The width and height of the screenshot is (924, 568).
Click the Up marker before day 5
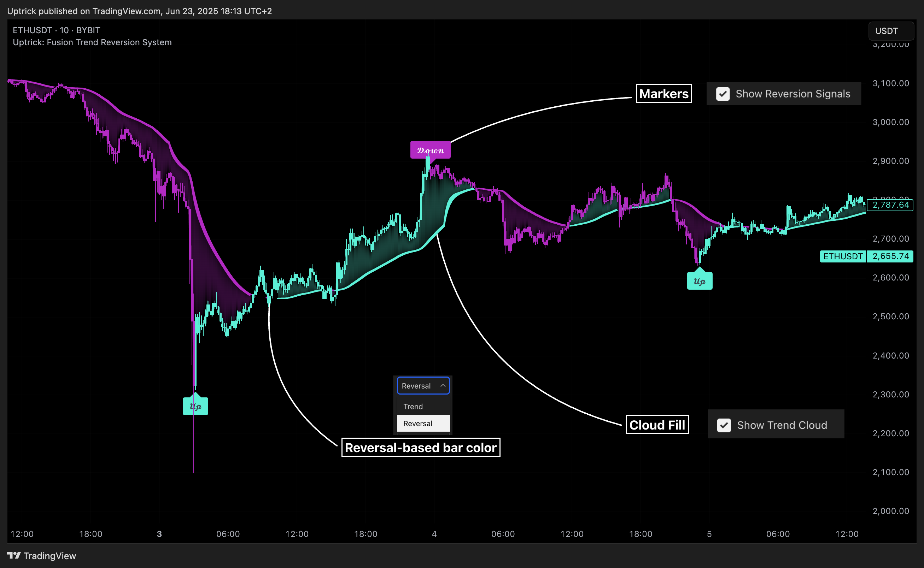click(700, 281)
